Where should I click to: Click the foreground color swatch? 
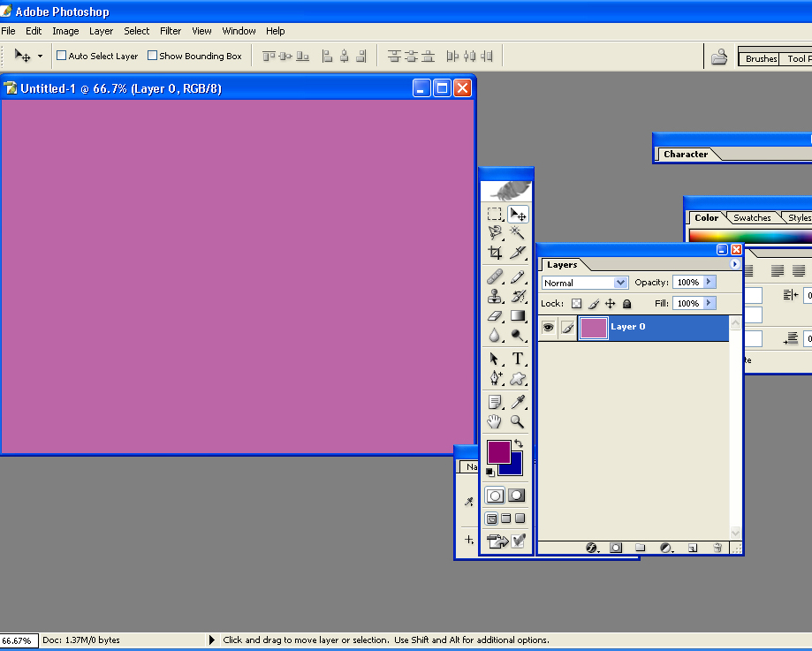(498, 451)
